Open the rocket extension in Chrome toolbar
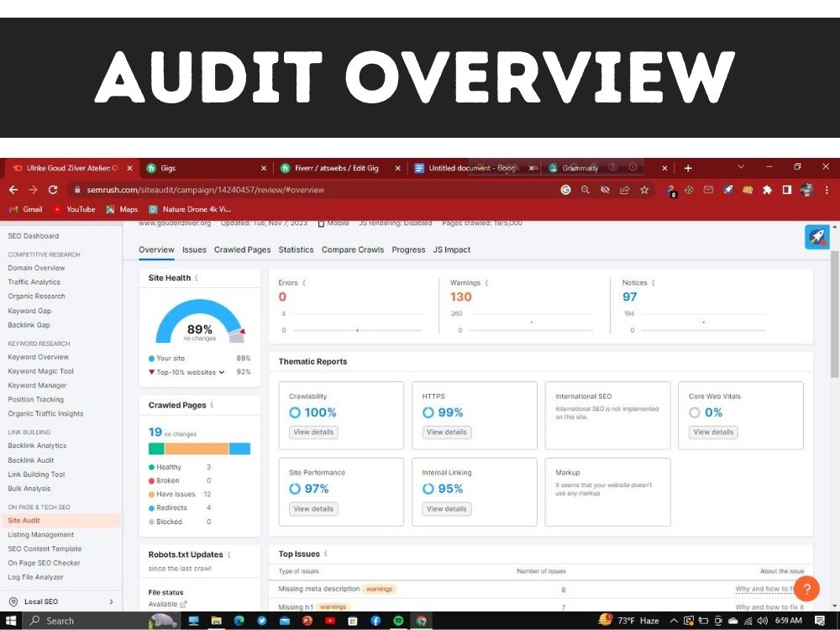This screenshot has width=840, height=630. coord(727,190)
